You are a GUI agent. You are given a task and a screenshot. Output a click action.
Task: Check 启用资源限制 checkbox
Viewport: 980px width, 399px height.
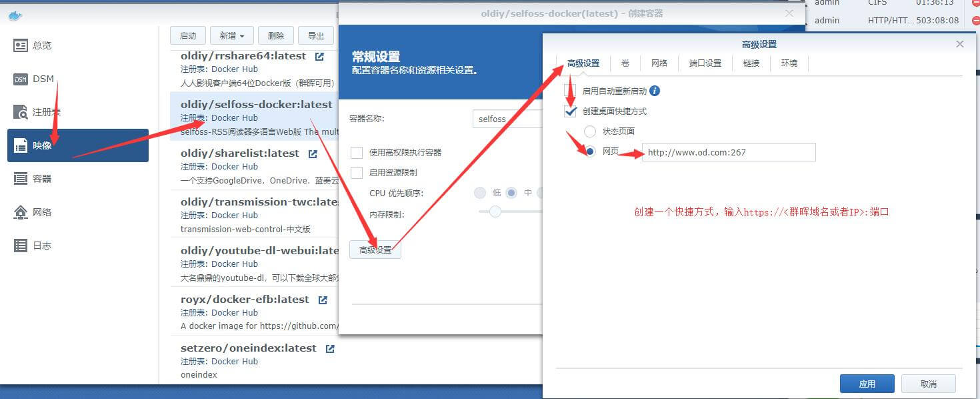coord(357,172)
